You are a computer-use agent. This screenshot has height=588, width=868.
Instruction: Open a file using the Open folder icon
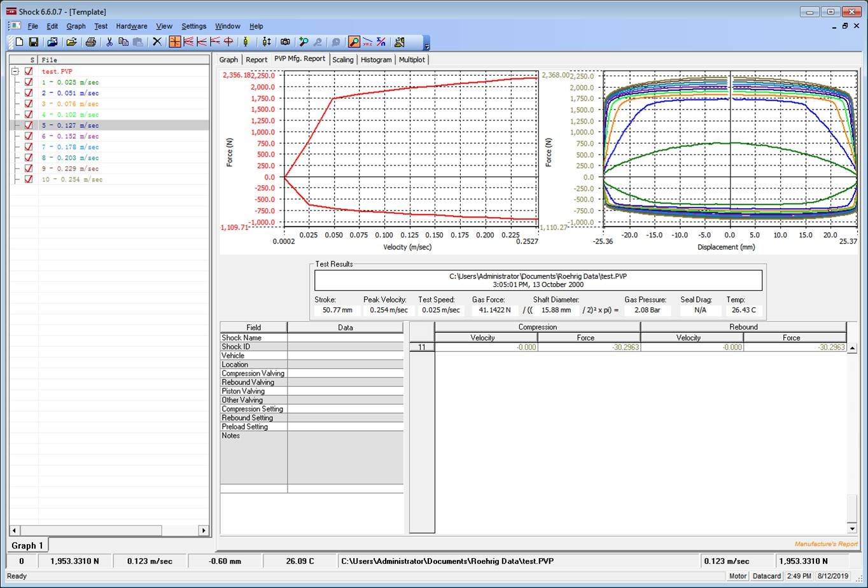pyautogui.click(x=72, y=42)
